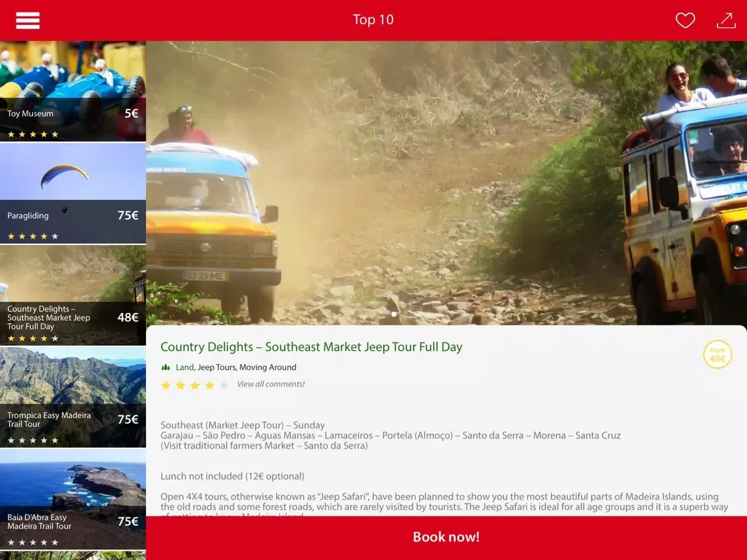
Task: Add tour to favorites with heart icon
Action: [x=685, y=20]
